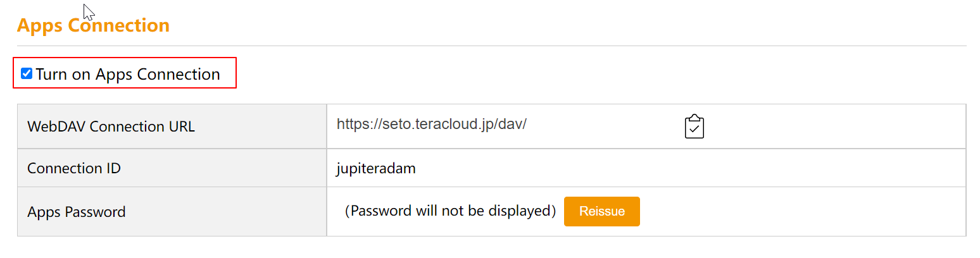Viewport: 980px width, 258px height.
Task: Click the Password will not be displayed text
Action: click(450, 211)
